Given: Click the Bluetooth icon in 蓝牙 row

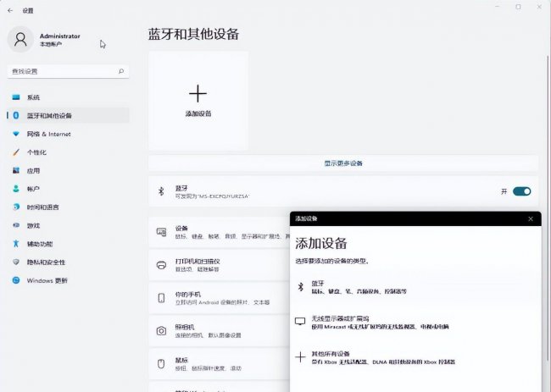Looking at the screenshot, I should pos(161,191).
